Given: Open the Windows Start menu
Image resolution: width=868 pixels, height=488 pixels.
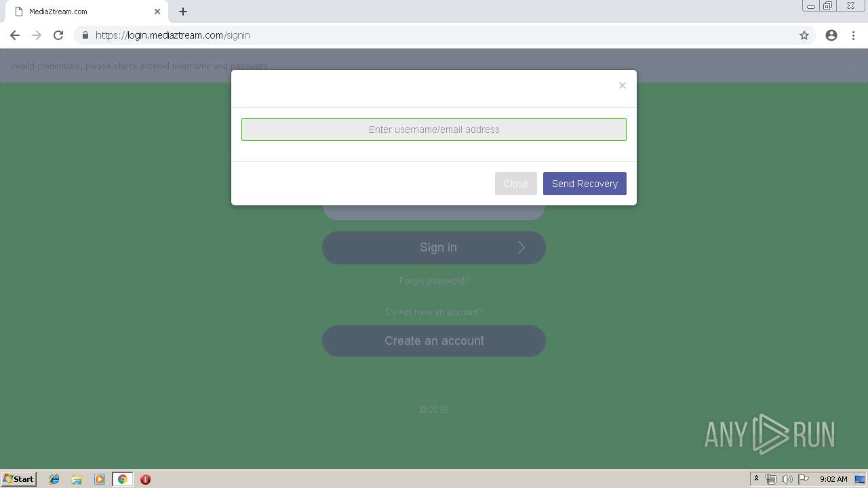Looking at the screenshot, I should [x=18, y=479].
